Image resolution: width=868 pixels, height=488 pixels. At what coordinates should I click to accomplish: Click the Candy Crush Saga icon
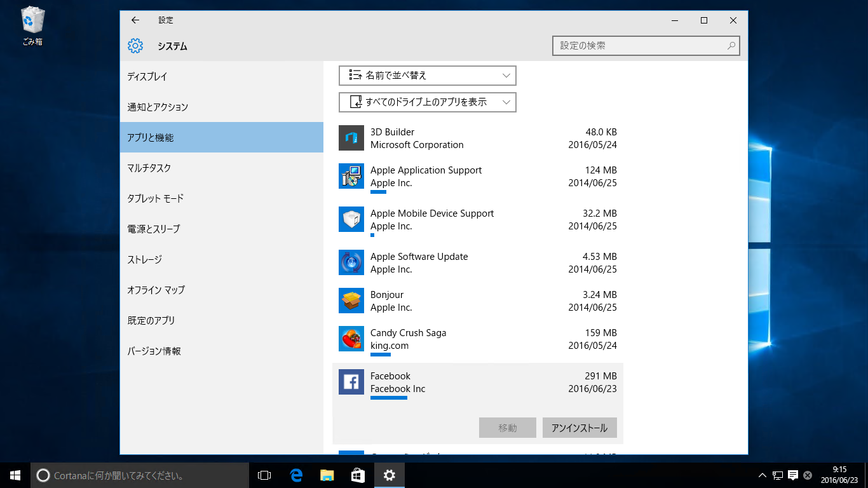[351, 339]
